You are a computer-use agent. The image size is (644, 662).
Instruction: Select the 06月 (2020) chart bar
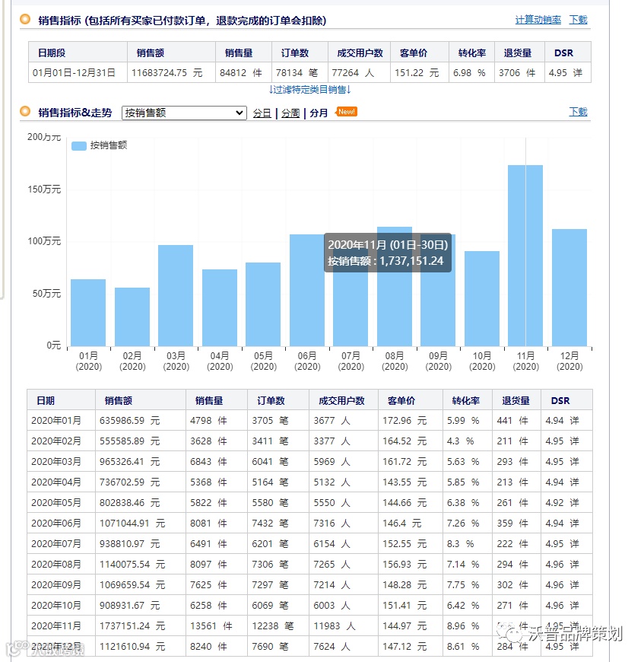tap(307, 291)
